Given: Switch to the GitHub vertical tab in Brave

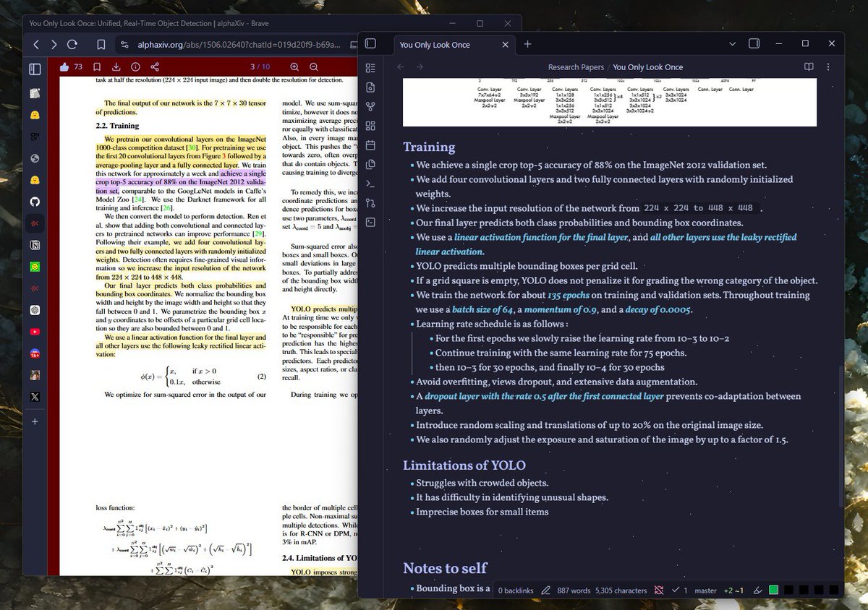Looking at the screenshot, I should (x=35, y=202).
